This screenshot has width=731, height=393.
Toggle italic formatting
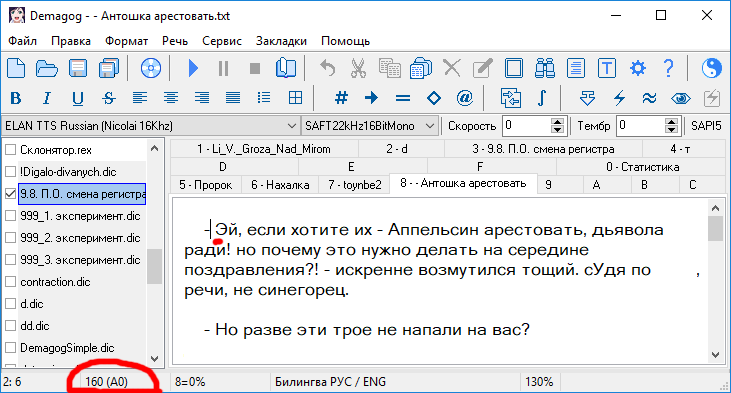point(47,98)
